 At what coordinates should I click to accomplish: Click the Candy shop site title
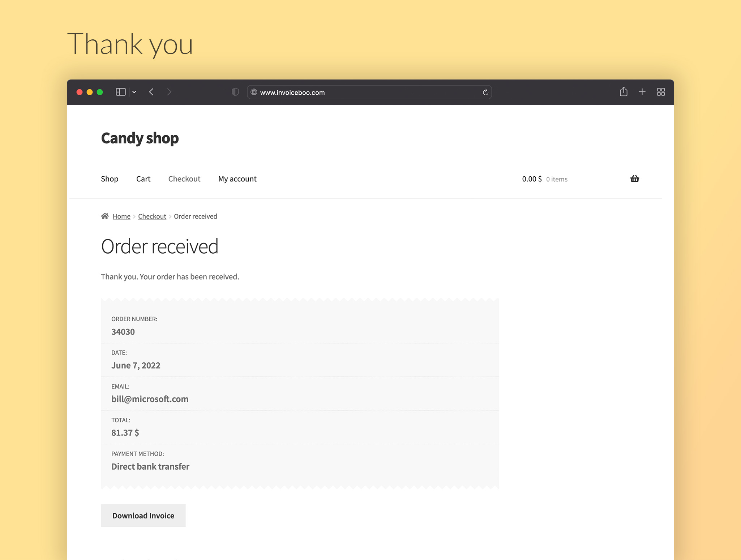click(x=140, y=138)
